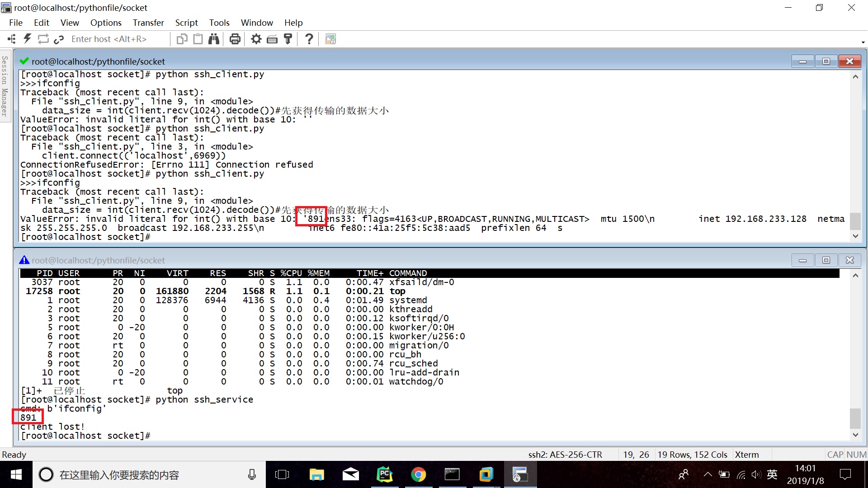The image size is (868, 488).
Task: Click the new connection icon in toolbar
Action: coord(10,38)
